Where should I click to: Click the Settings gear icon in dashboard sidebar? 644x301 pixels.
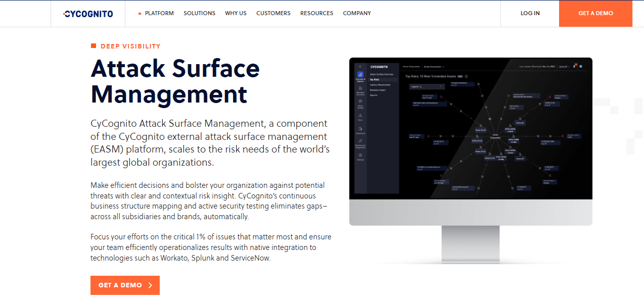pos(360,156)
